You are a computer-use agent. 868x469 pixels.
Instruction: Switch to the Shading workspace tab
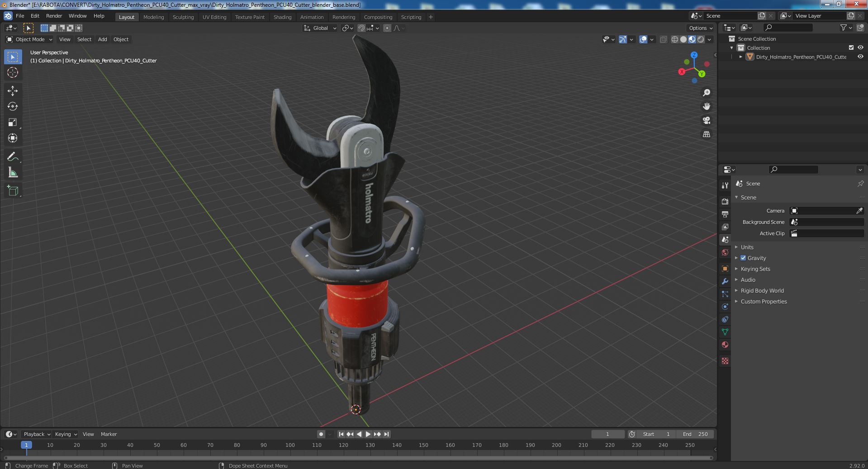tap(282, 17)
